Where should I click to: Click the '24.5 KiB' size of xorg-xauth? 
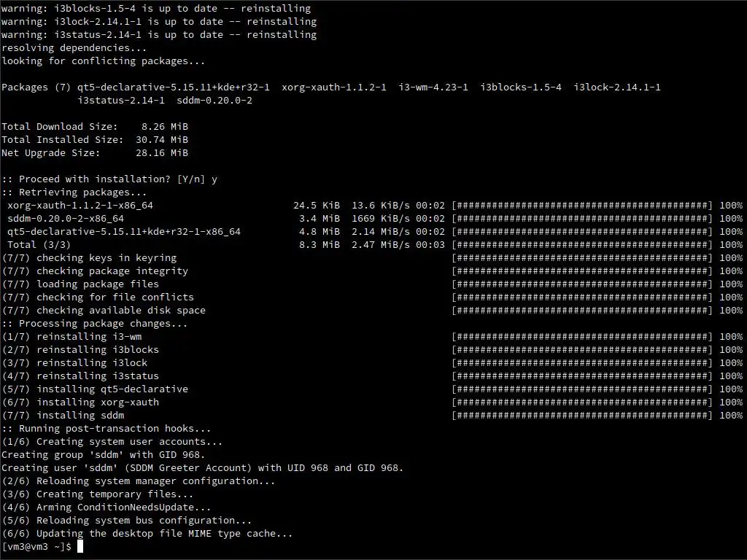pyautogui.click(x=317, y=205)
